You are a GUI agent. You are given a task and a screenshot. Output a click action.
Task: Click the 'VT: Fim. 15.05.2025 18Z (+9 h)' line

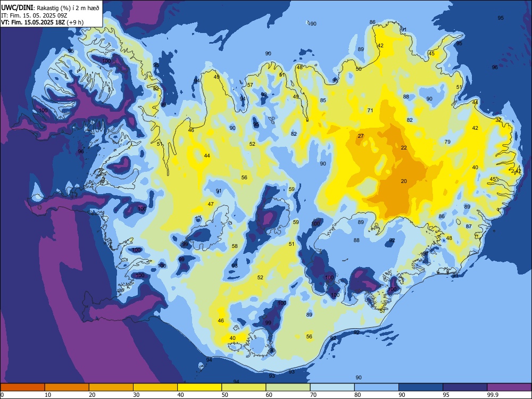tap(42, 22)
